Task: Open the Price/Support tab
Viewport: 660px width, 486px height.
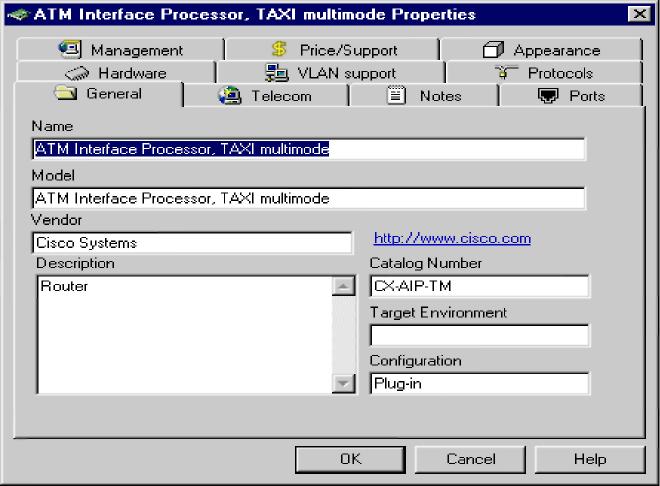Action: (x=333, y=50)
